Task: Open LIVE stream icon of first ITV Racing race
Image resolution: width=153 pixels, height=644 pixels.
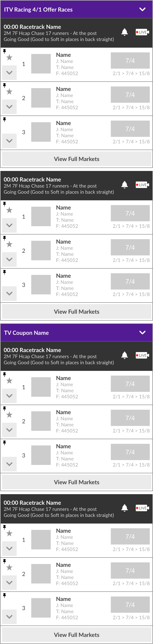Action: click(142, 32)
